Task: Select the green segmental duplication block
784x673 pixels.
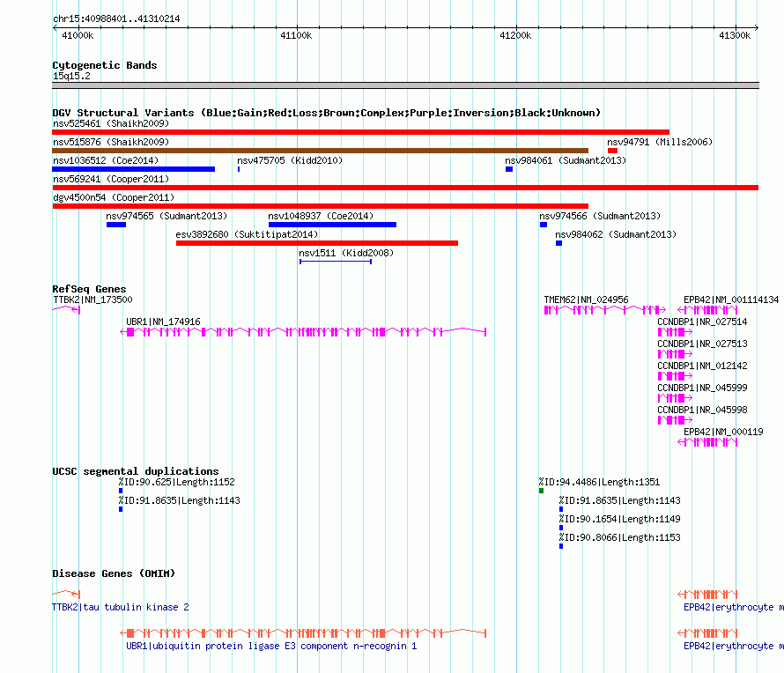Action: [541, 491]
